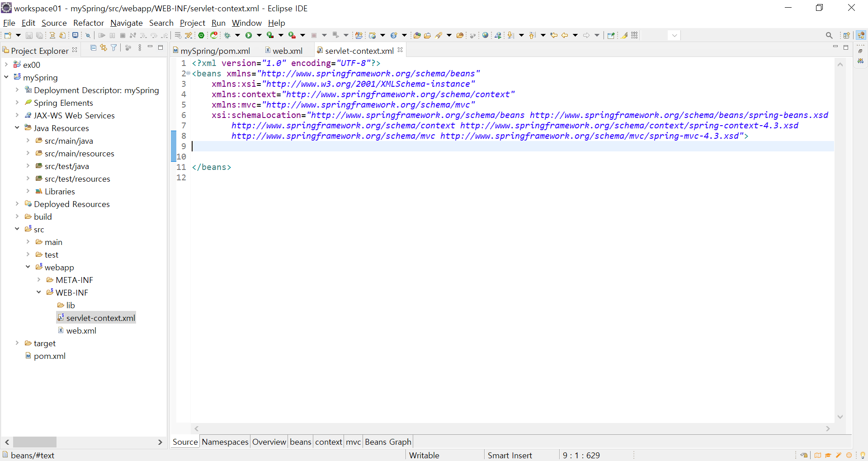Click the editor vertical scrollbar down arrow
Screen dimensions: 868x461
tap(840, 417)
